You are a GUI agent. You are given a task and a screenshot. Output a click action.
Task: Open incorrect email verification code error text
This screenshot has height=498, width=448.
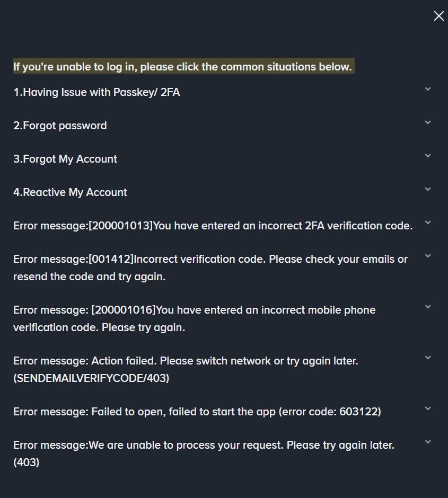[x=210, y=268]
